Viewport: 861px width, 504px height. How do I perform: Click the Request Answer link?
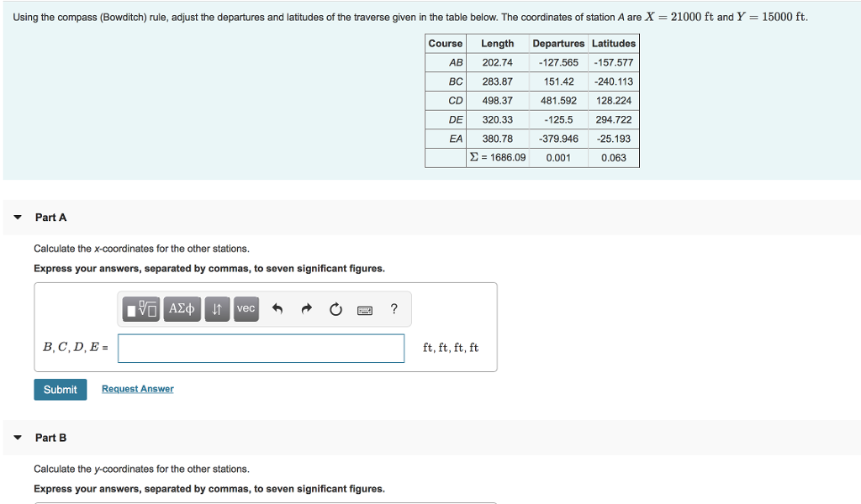[137, 389]
